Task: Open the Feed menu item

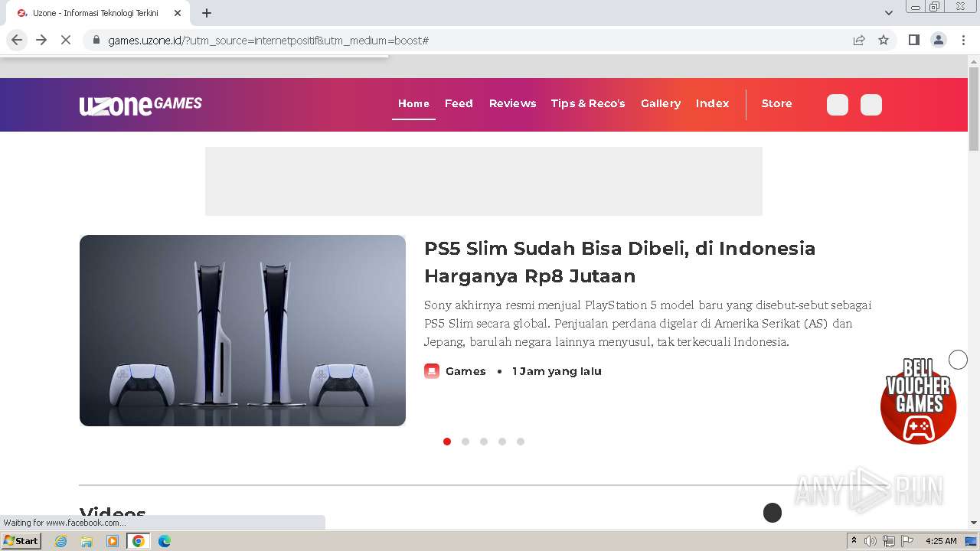Action: coord(459,103)
